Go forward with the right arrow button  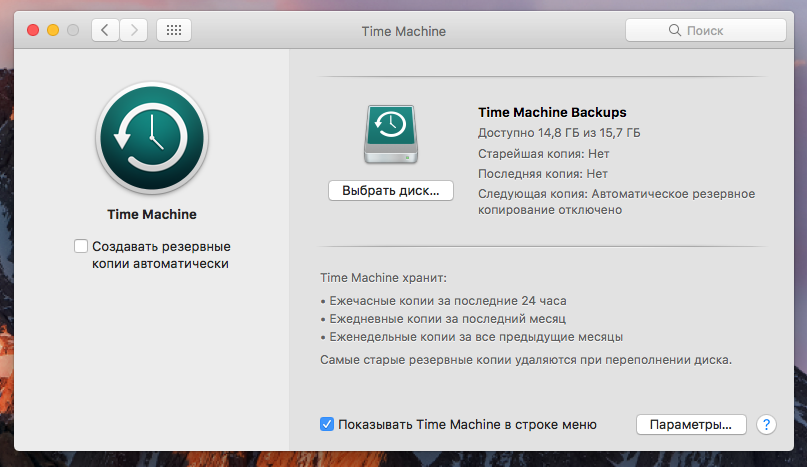pos(134,30)
